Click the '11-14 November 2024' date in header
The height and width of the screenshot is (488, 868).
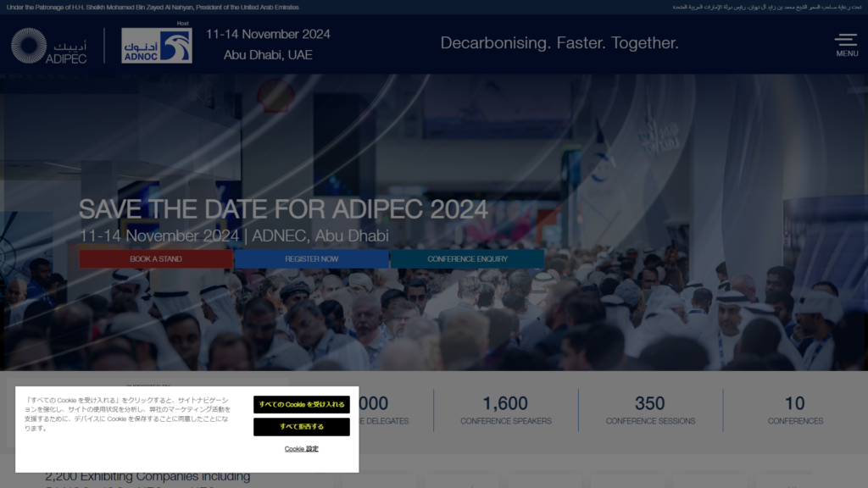268,34
